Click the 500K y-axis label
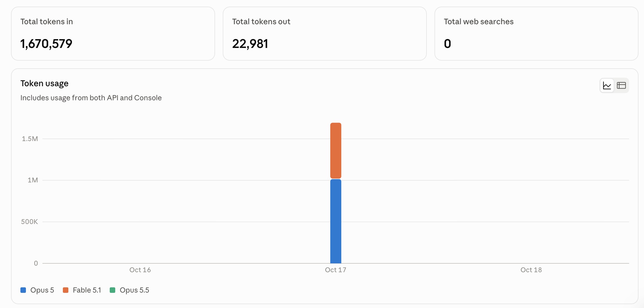This screenshot has width=644, height=308. click(x=29, y=222)
